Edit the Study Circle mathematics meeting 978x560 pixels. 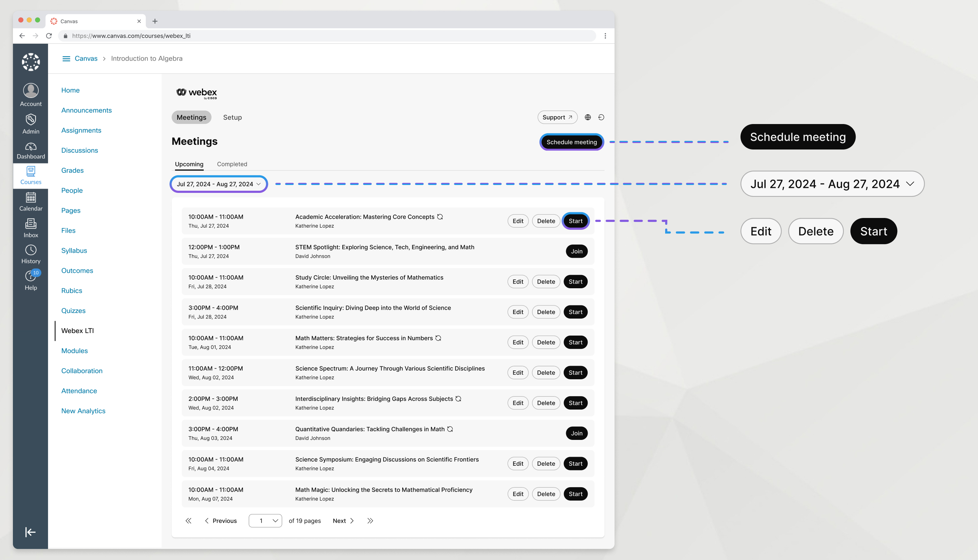517,281
